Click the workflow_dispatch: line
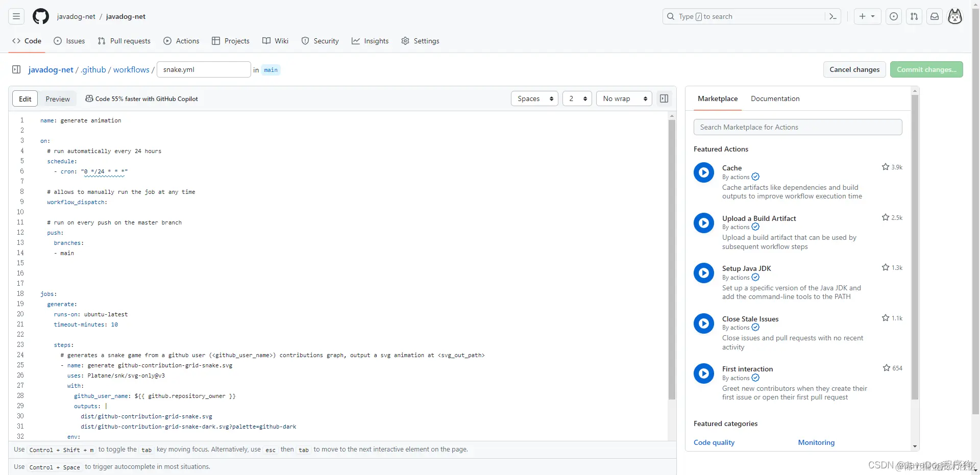The height and width of the screenshot is (475, 980). [x=77, y=202]
